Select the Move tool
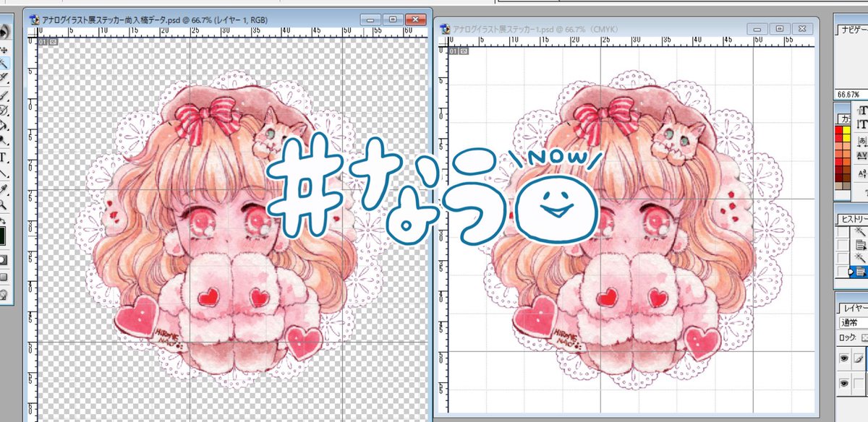The width and height of the screenshot is (868, 422). pyautogui.click(x=4, y=50)
